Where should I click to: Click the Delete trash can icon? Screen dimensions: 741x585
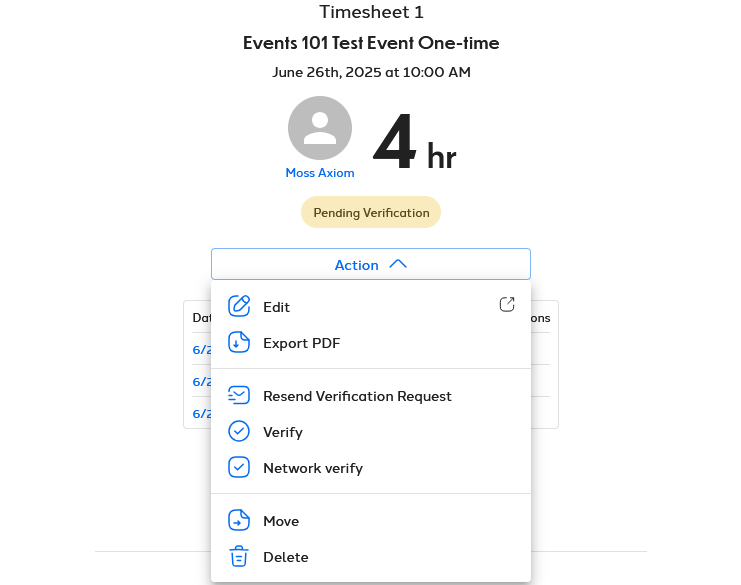coord(239,556)
